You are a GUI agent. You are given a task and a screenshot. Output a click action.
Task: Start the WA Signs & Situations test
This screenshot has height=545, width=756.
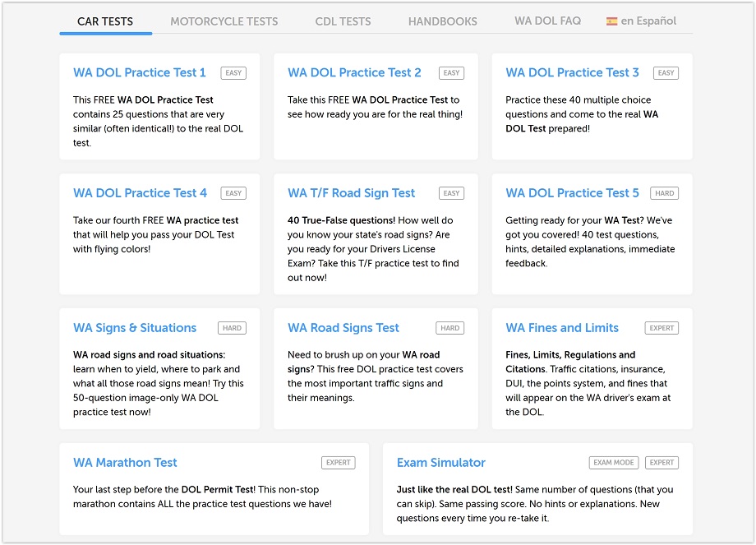[x=135, y=328]
